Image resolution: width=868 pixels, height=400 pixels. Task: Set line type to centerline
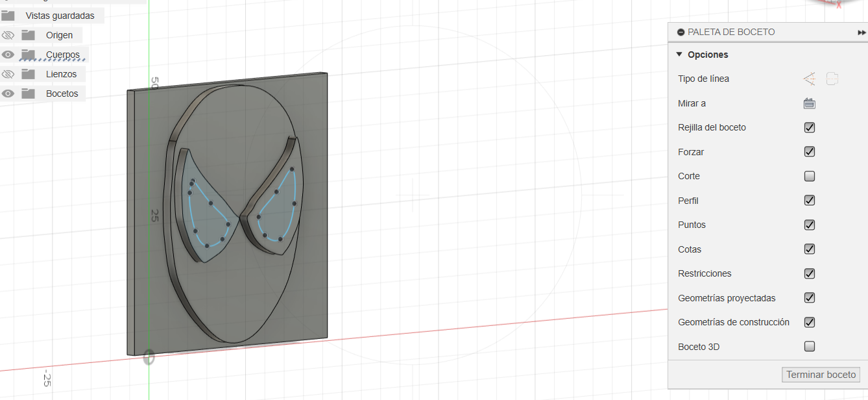click(832, 79)
